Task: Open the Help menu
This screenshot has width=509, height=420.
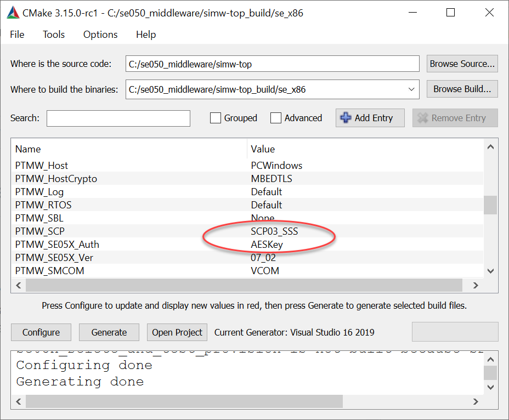Action: click(x=145, y=35)
